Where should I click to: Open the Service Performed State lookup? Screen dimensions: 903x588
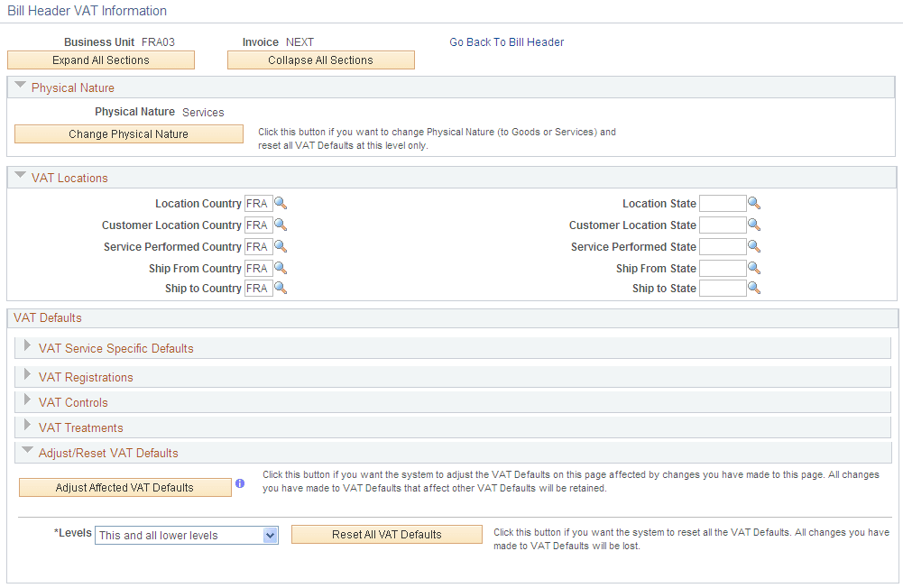tap(754, 246)
